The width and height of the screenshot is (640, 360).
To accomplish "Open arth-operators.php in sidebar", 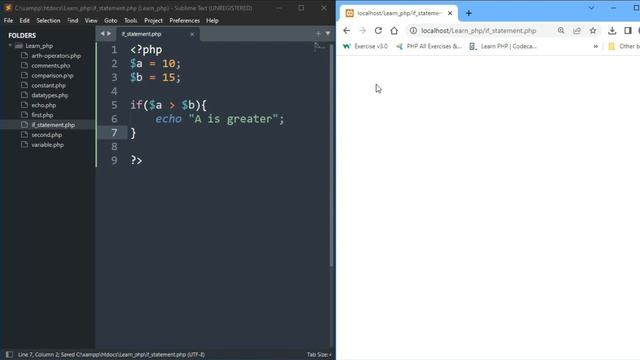I will (x=56, y=56).
